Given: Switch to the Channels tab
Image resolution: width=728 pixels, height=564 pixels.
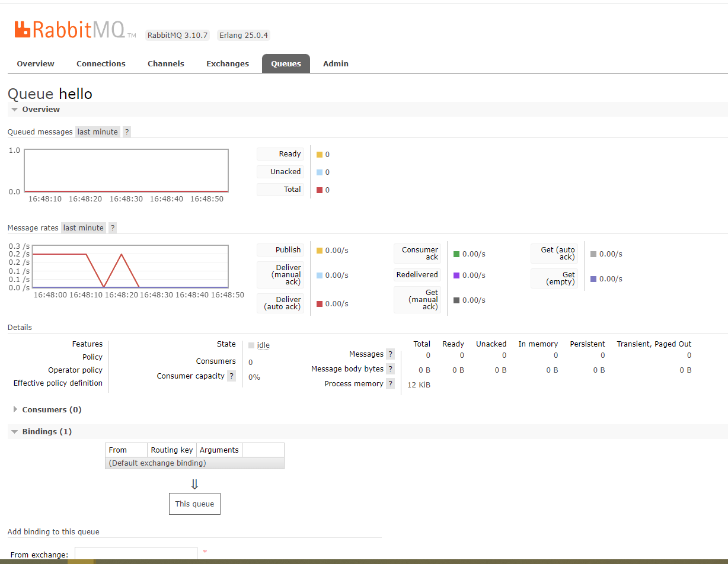Looking at the screenshot, I should click(166, 63).
